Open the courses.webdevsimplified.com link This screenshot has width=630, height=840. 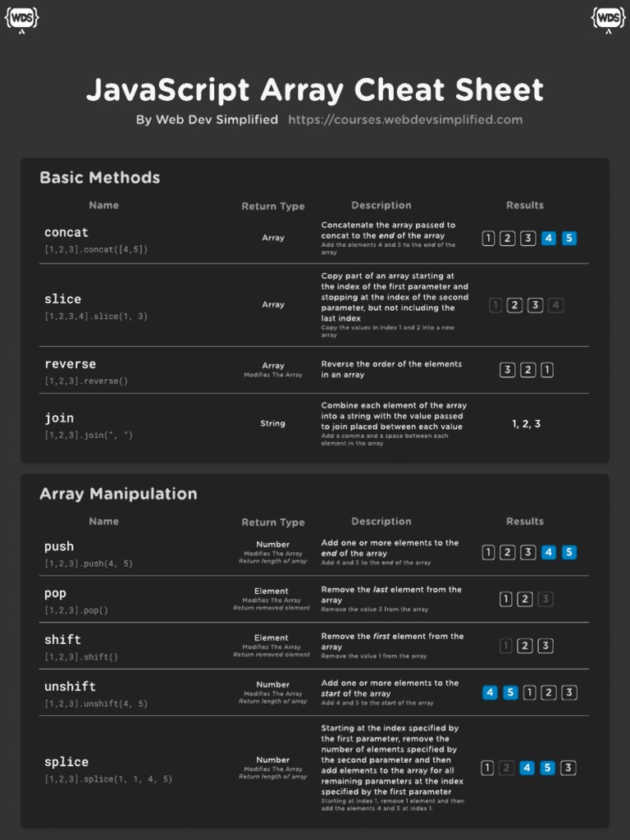coord(405,120)
